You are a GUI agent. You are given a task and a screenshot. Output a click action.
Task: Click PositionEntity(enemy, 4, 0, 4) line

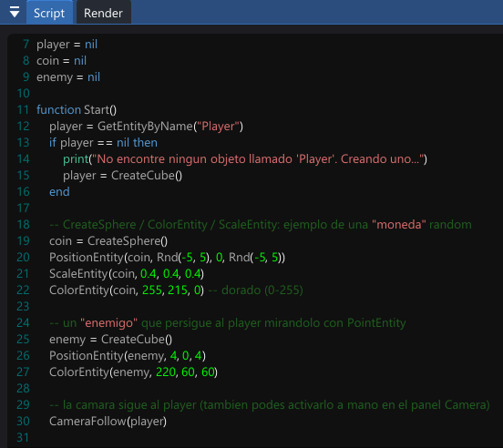[128, 356]
